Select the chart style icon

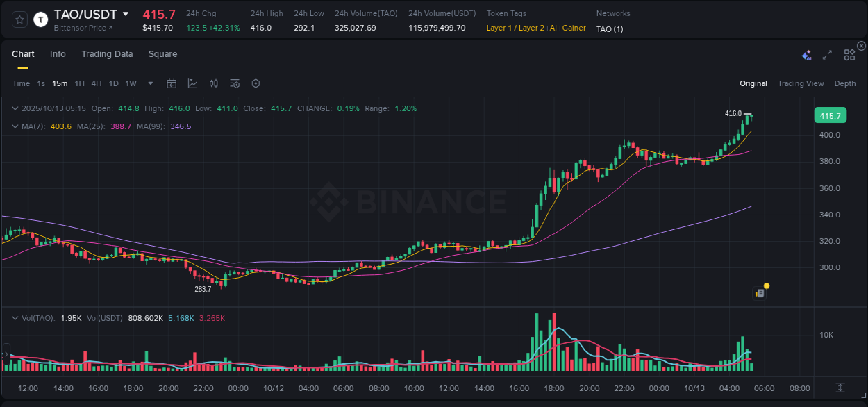[x=192, y=83]
